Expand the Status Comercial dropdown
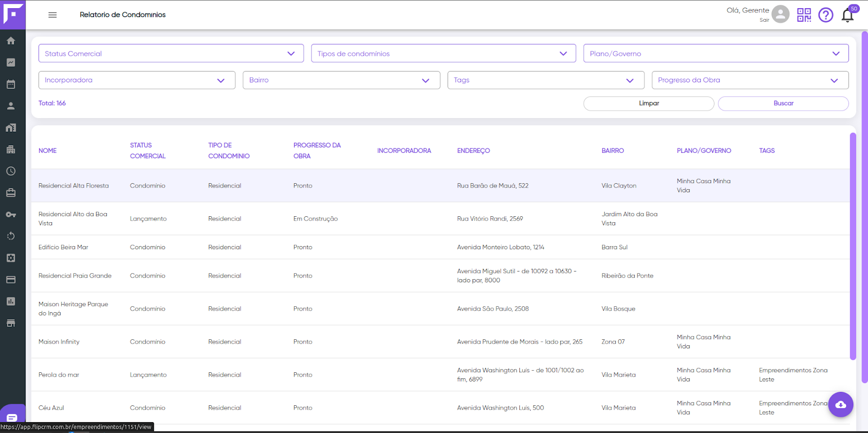Viewport: 868px width, 433px height. [x=171, y=53]
